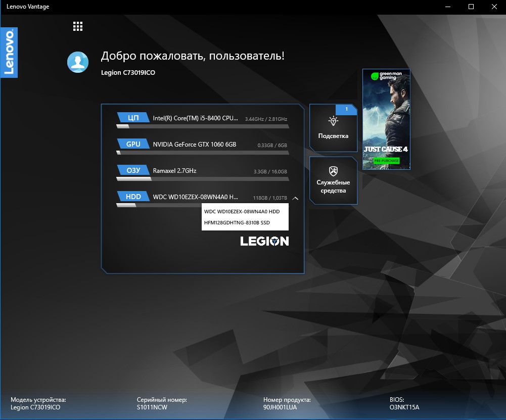Open the apps grid menu icon
Viewport: 506px width, 420px height.
pos(78,26)
